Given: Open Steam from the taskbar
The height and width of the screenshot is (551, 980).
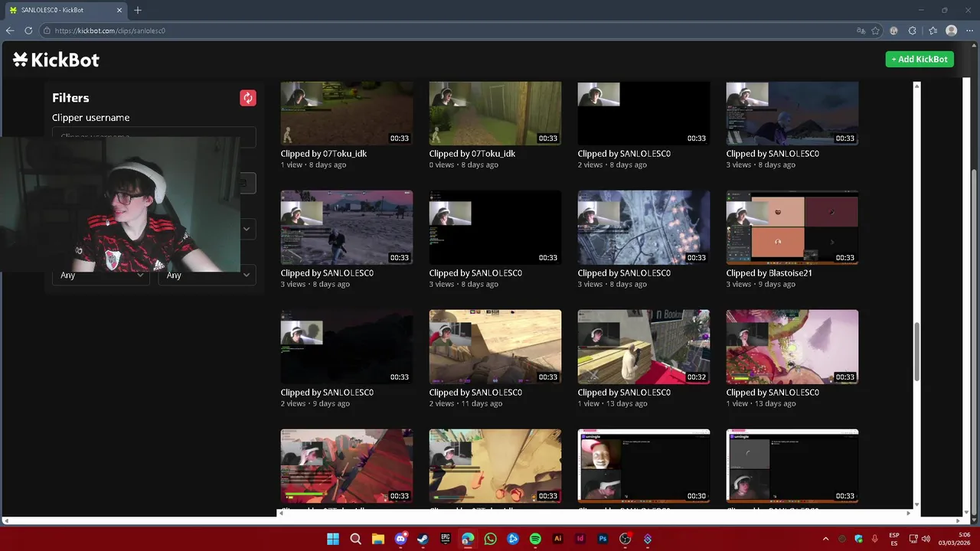Looking at the screenshot, I should (423, 539).
